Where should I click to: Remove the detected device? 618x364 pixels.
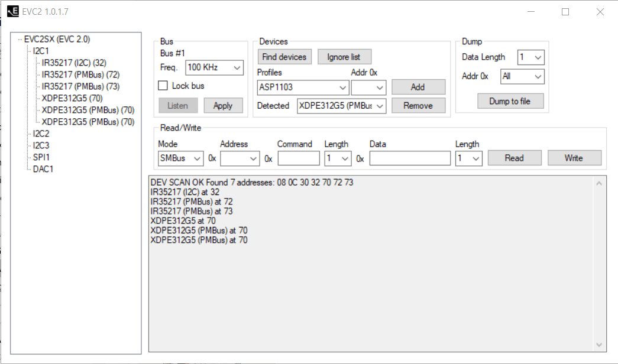point(418,106)
